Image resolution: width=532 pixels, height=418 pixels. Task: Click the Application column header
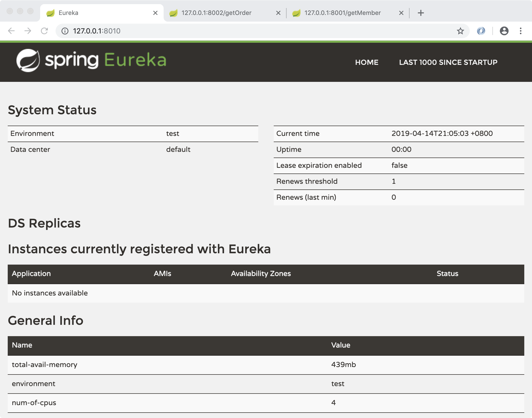[x=31, y=274]
